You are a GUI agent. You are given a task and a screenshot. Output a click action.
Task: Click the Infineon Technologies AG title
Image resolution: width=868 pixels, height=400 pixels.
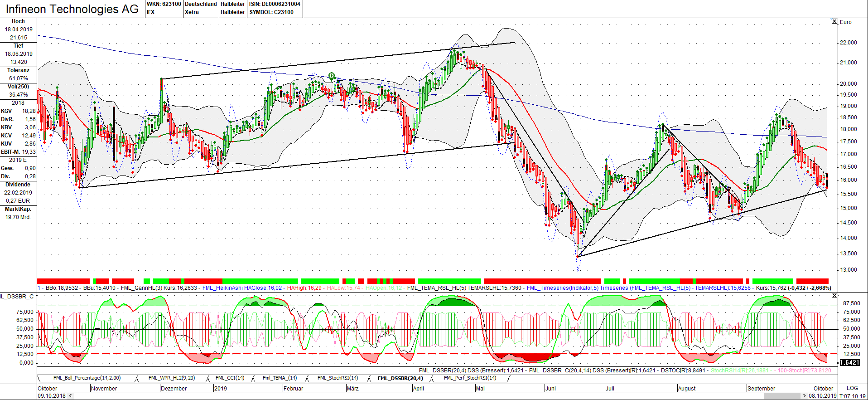72,9
